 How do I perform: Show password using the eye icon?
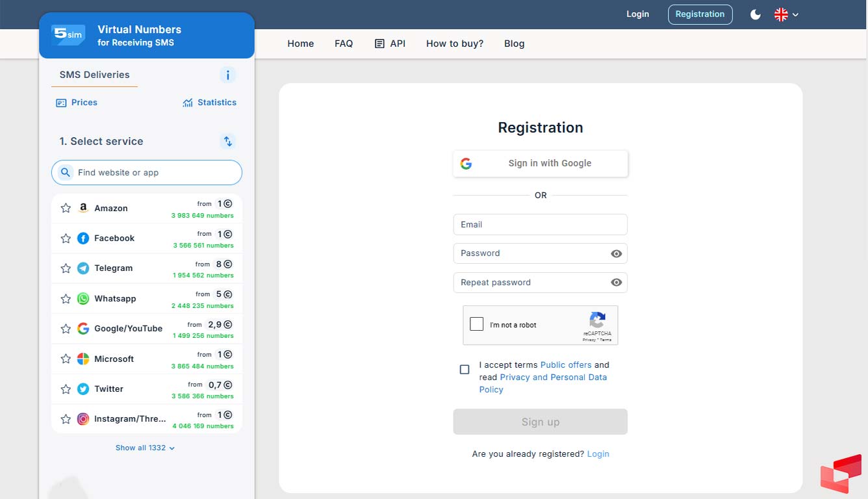coord(616,253)
